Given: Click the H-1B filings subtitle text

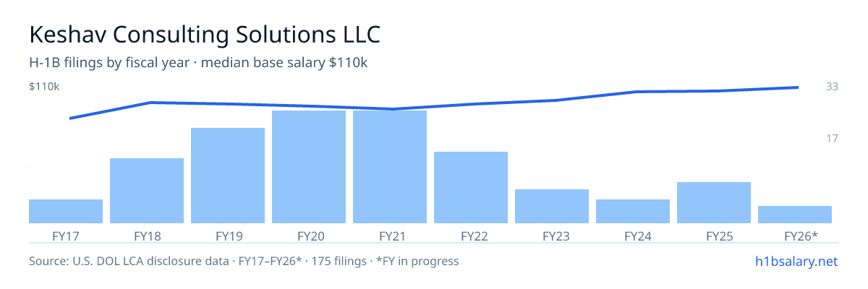Looking at the screenshot, I should click(198, 63).
